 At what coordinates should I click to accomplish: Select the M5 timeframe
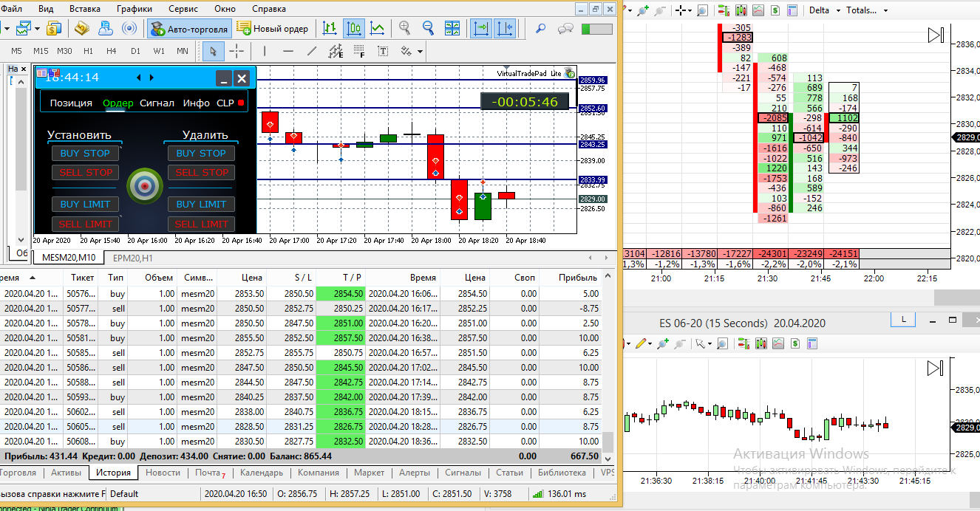click(x=16, y=51)
